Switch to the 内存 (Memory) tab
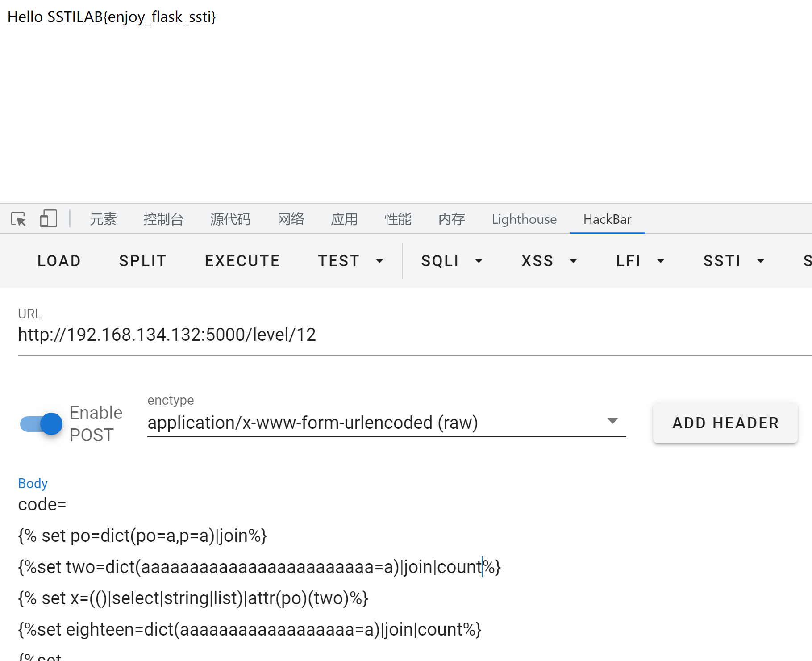This screenshot has width=812, height=661. (x=452, y=219)
